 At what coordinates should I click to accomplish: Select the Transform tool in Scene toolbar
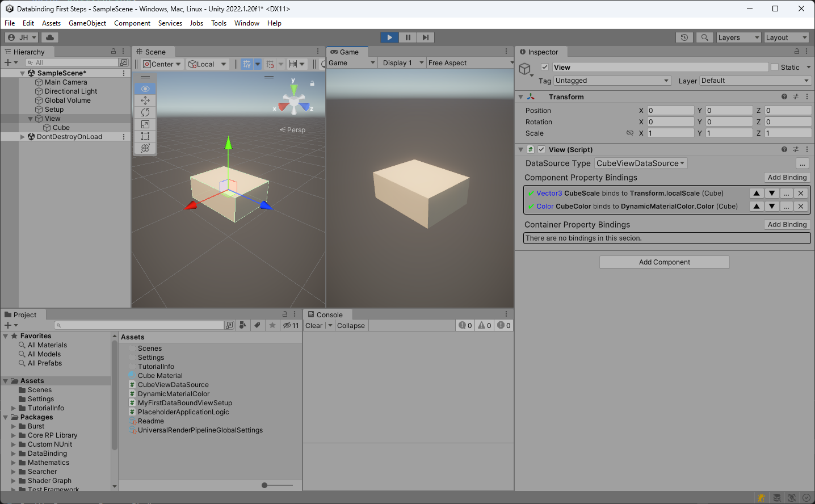point(145,148)
